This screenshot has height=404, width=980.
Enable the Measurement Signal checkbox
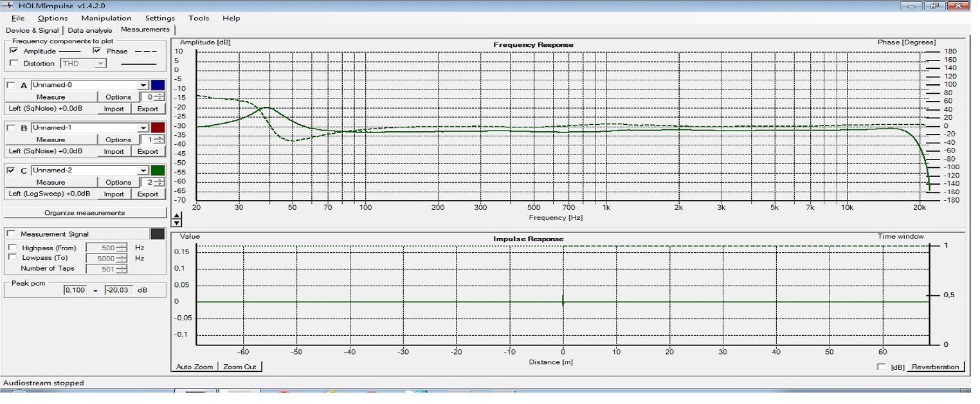pyautogui.click(x=12, y=234)
